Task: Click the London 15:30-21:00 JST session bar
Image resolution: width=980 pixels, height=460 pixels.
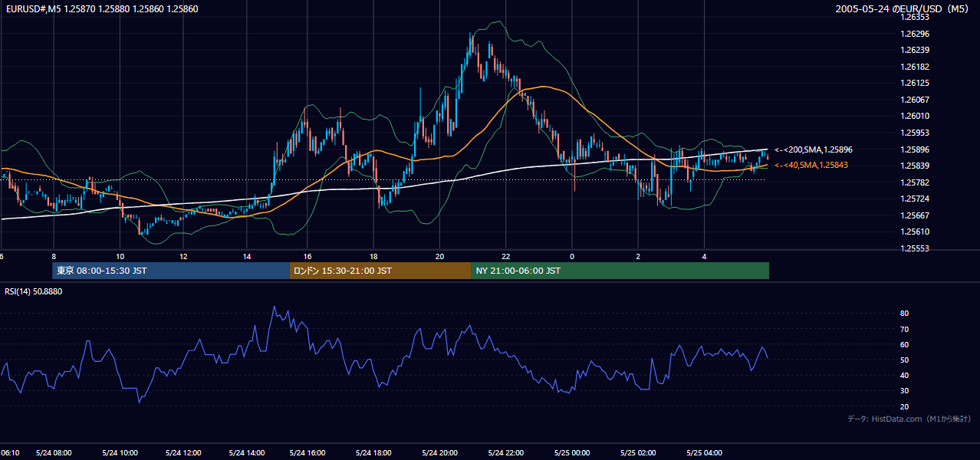Action: (x=380, y=271)
